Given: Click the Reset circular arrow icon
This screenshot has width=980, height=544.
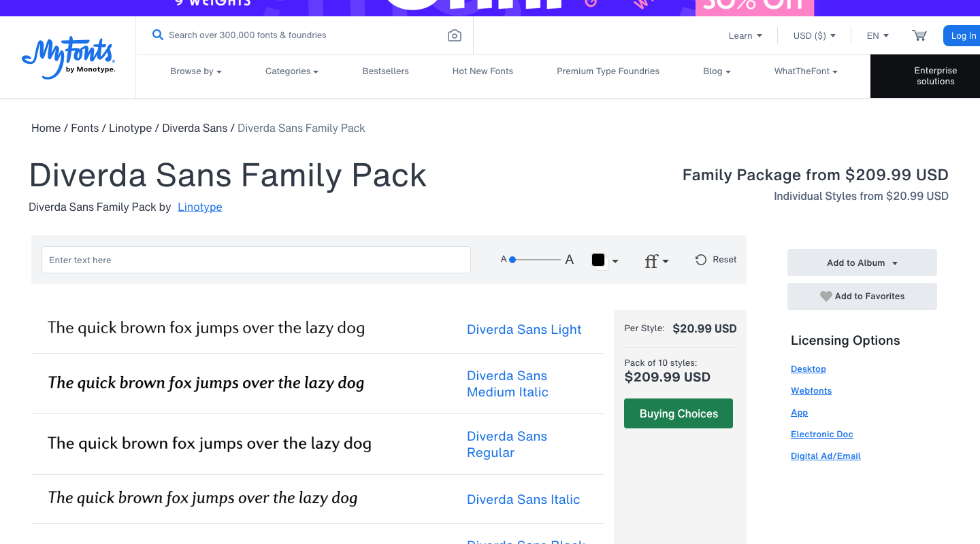Looking at the screenshot, I should (701, 260).
